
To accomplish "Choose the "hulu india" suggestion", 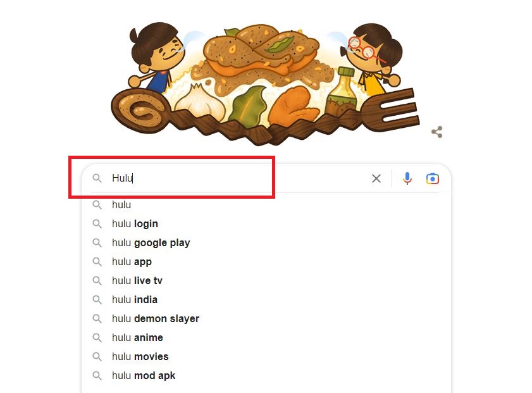I will [x=135, y=299].
